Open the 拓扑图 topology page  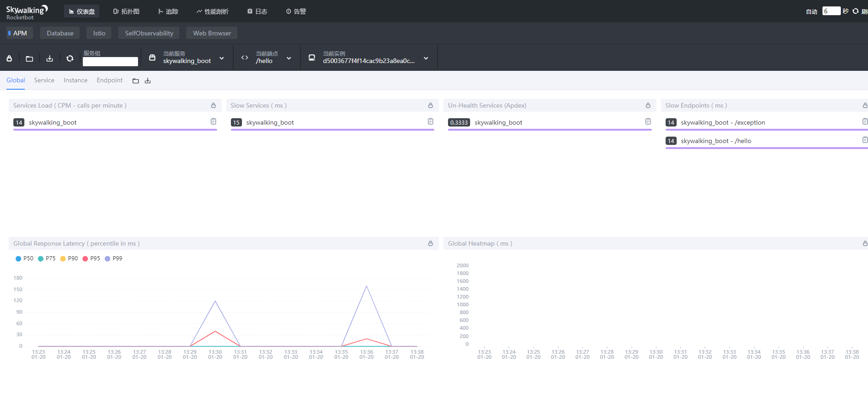coord(126,11)
